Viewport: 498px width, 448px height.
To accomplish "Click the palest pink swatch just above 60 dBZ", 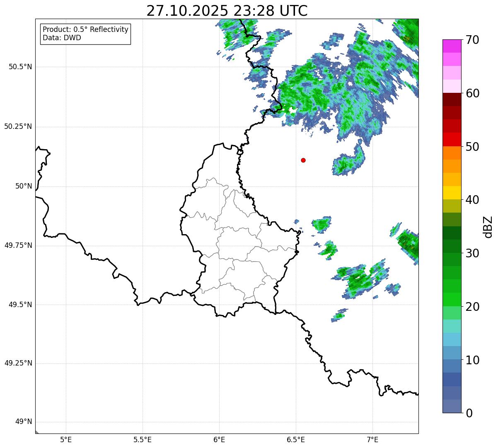I will click(452, 86).
